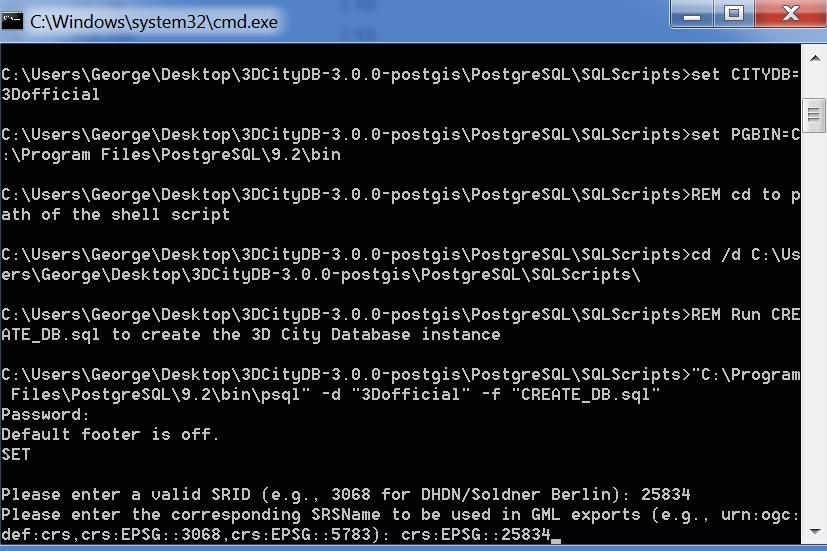Click the scrollbar up arrow
Viewport: 827px width, 551px height.
(x=814, y=59)
